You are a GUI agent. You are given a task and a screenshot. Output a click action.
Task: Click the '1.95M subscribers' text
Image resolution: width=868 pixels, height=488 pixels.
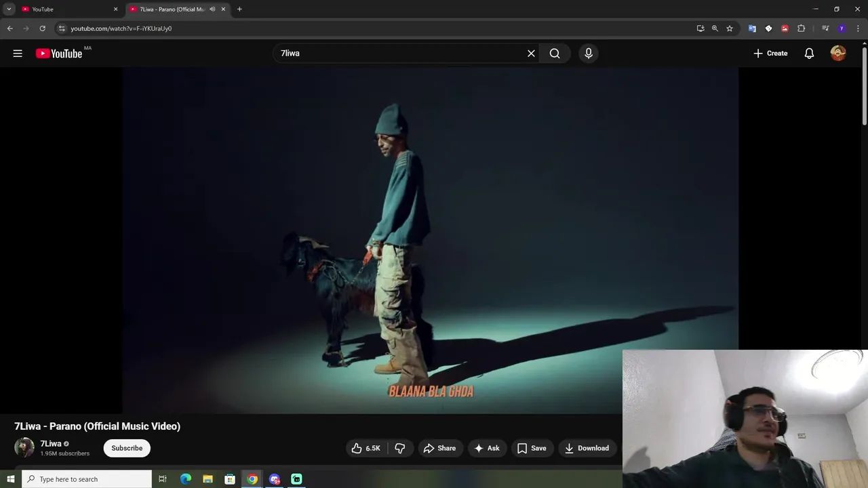point(65,453)
